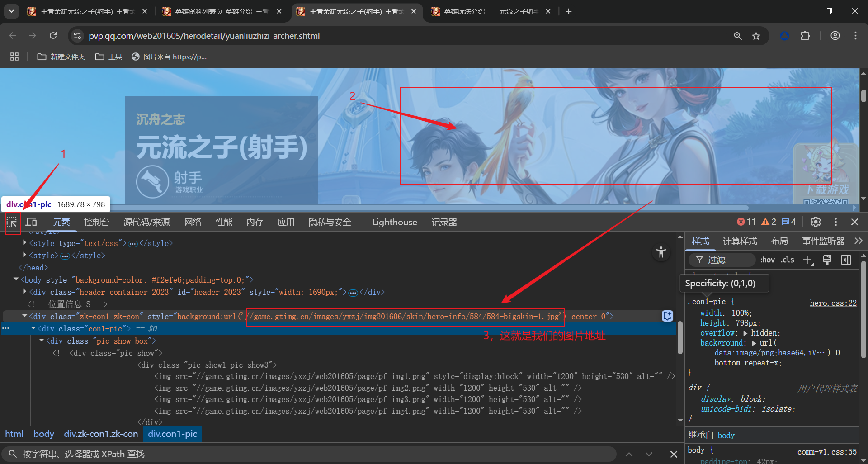The image size is (868, 464).
Task: Reload the page
Action: (x=53, y=36)
